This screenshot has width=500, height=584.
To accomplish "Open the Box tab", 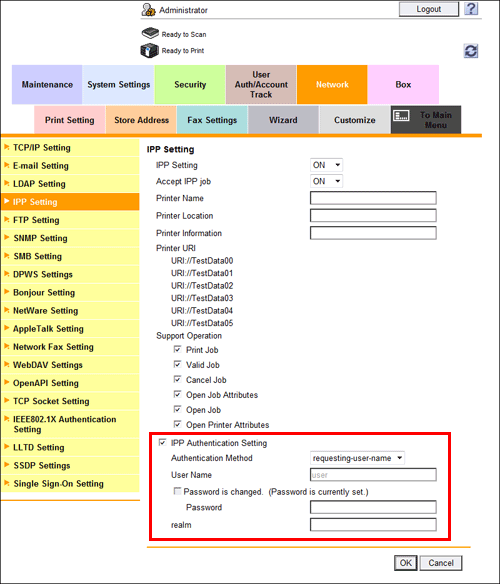I will (403, 85).
